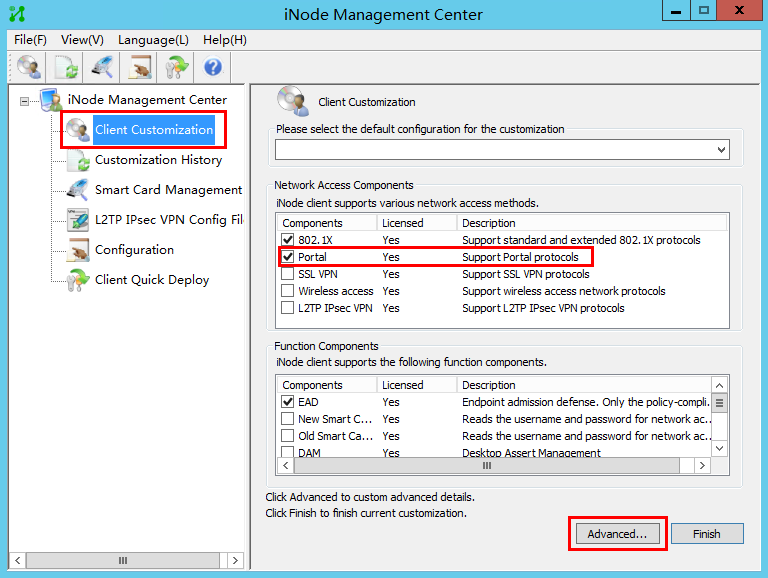Click the Client Customization panel header icon
768x578 pixels.
(293, 101)
